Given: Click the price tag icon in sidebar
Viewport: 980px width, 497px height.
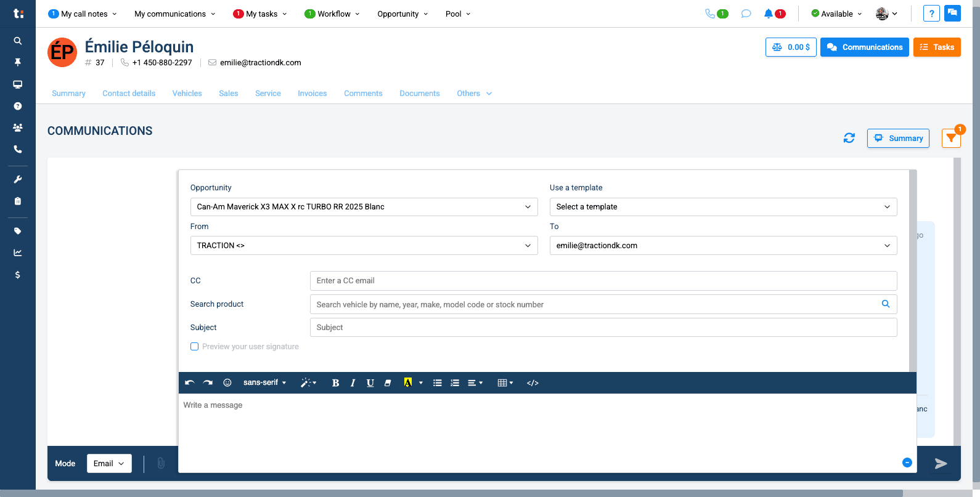Looking at the screenshot, I should coord(18,231).
